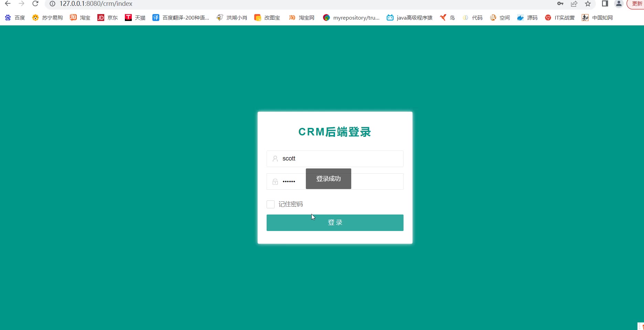
Task: Go back to the previous page
Action: [8, 4]
